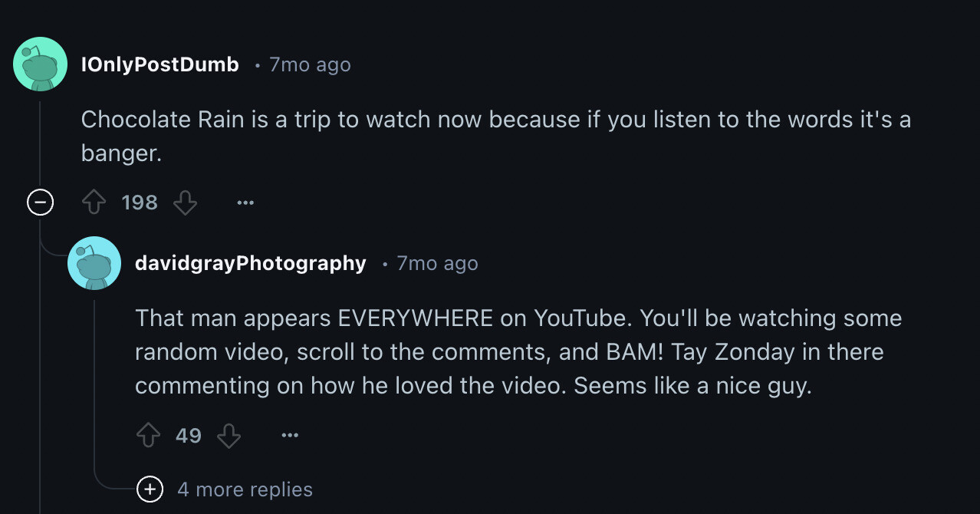Collapse IOnlyPostDumb's thread with the minus button
Viewport: 980px width, 514px height.
(x=40, y=203)
